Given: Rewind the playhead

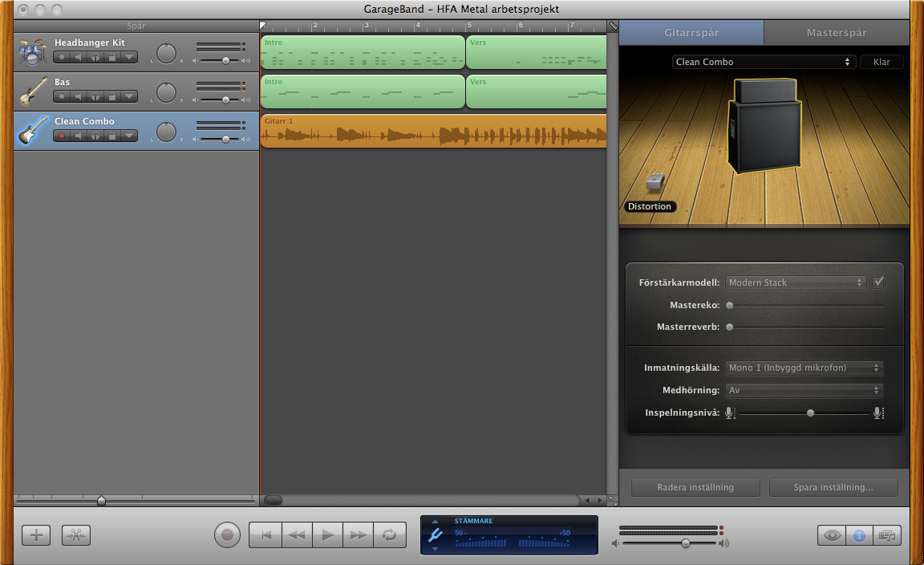Looking at the screenshot, I should click(x=297, y=535).
